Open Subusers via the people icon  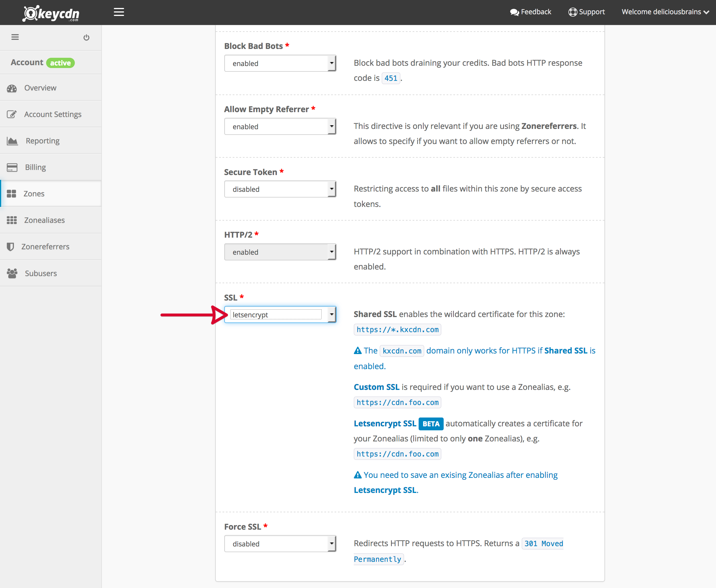(12, 273)
